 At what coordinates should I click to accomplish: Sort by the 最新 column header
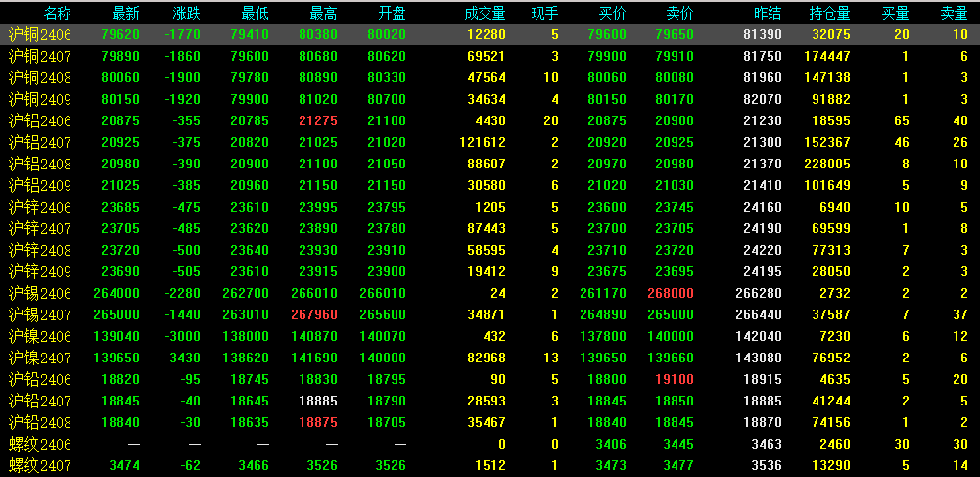point(125,13)
